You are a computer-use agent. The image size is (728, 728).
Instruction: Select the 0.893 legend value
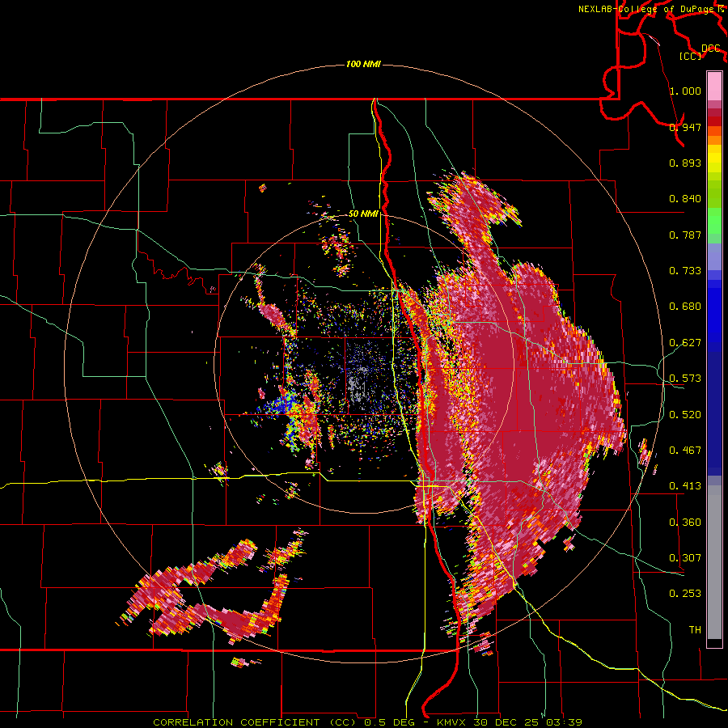click(x=685, y=163)
